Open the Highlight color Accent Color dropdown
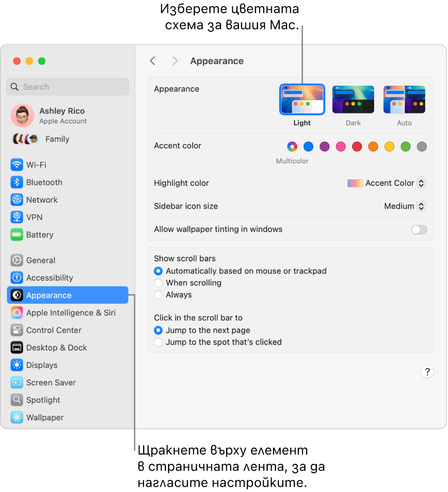 [387, 183]
